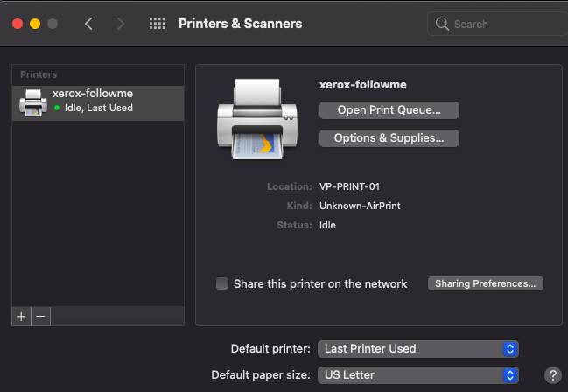Image resolution: width=568 pixels, height=392 pixels.
Task: Enable Share this printer on the network
Action: 222,283
